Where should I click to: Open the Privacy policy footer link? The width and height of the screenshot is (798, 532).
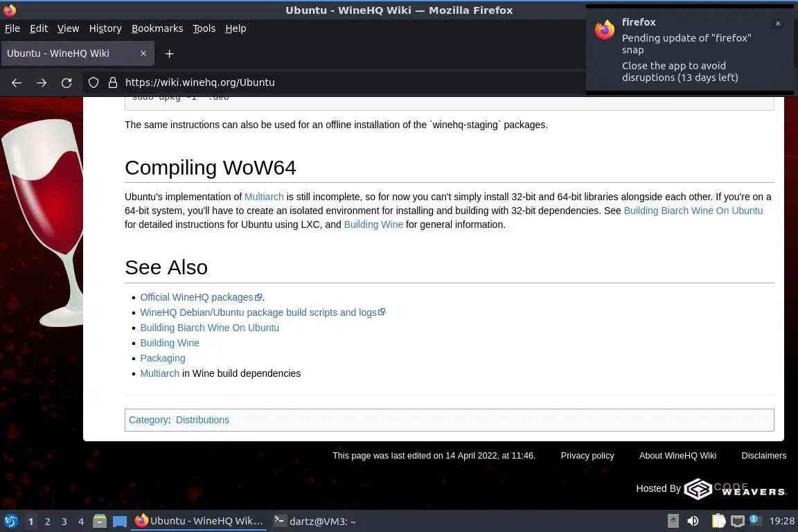tap(587, 456)
